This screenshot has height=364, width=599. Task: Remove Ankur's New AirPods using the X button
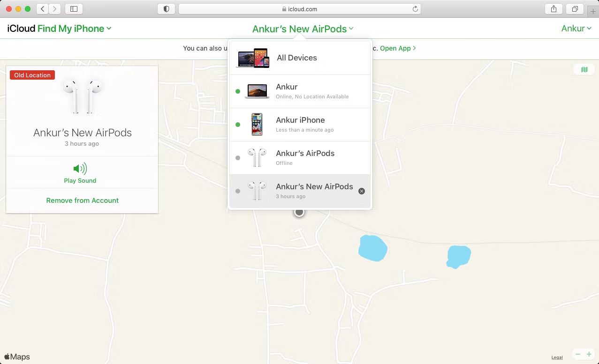(x=361, y=191)
